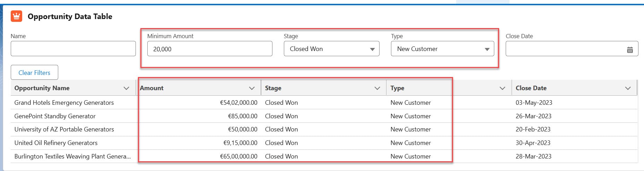Select University of AZ Portable Generators cell
This screenshot has height=171, width=644.
[x=64, y=129]
